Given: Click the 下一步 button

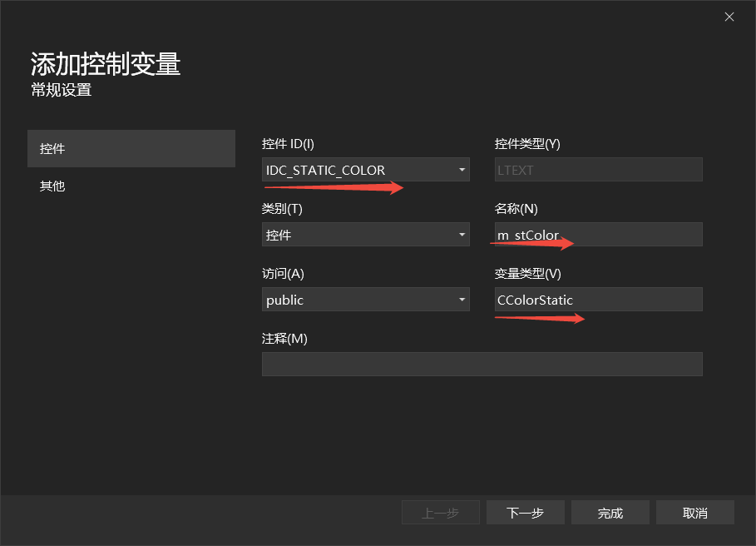Looking at the screenshot, I should (x=525, y=512).
